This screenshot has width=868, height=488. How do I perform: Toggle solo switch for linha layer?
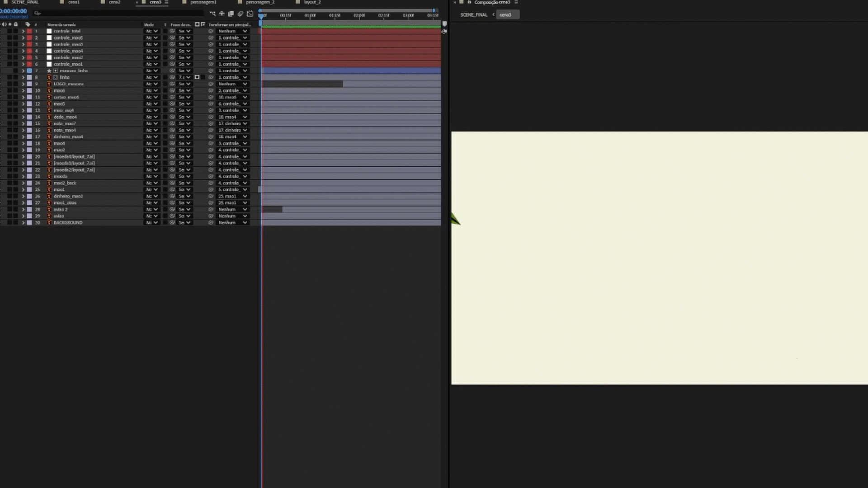point(10,77)
